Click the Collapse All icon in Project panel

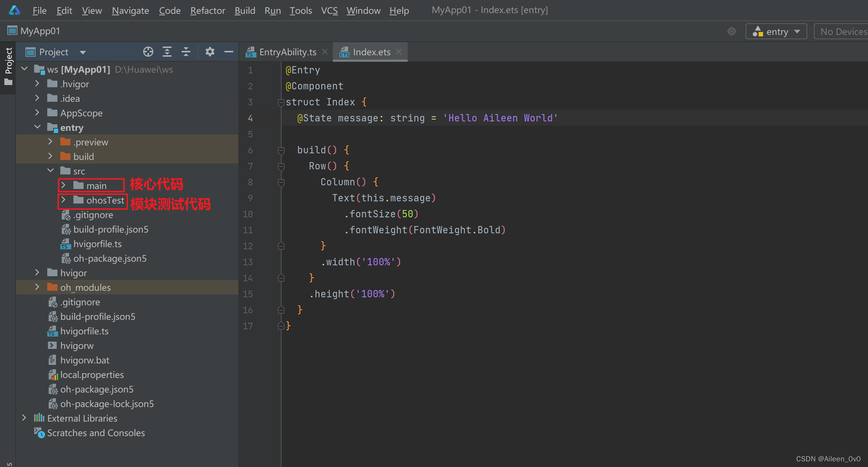pyautogui.click(x=186, y=52)
